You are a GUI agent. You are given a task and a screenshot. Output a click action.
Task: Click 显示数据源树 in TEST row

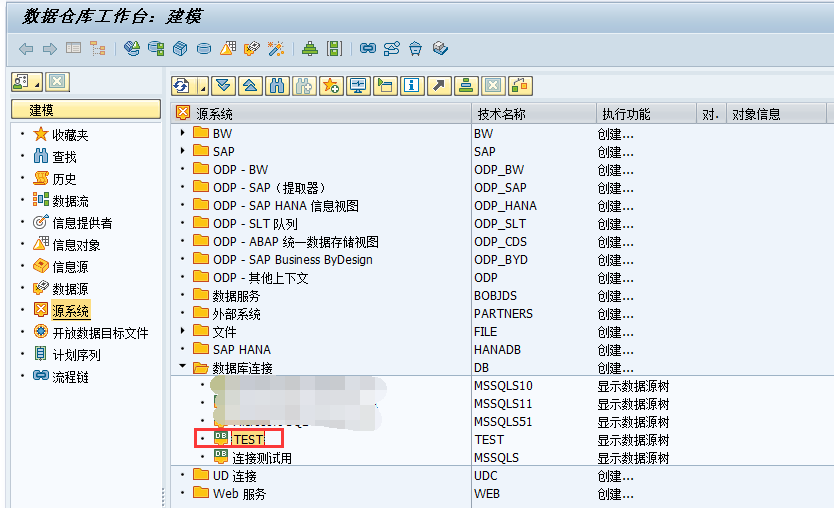tap(633, 440)
